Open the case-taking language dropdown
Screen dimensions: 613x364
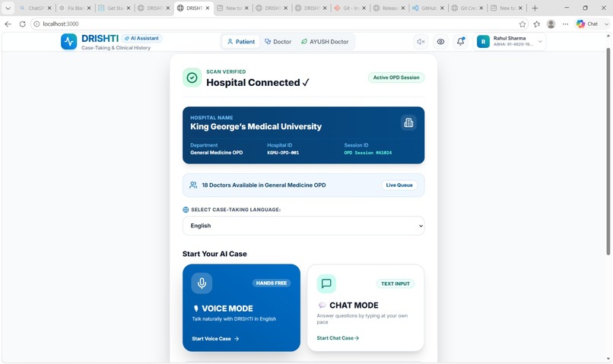point(303,226)
